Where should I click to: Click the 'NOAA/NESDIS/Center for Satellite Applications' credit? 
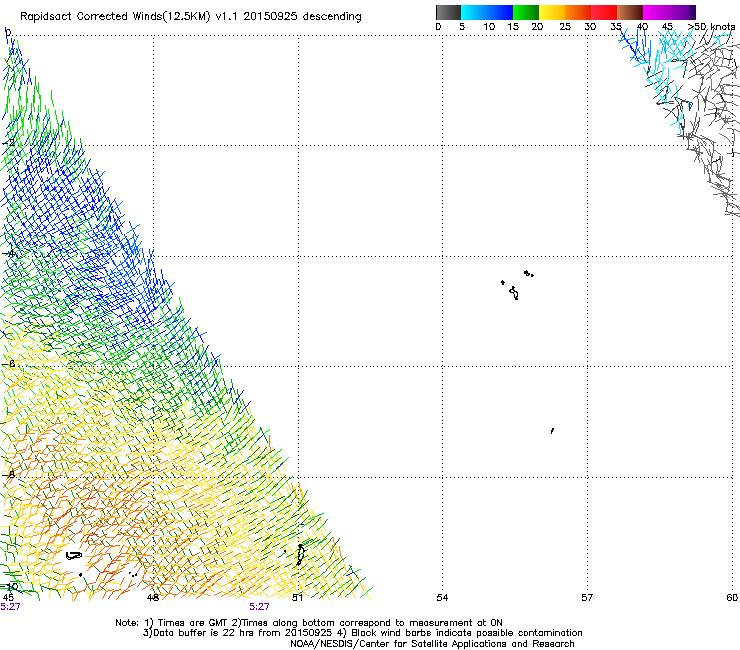432,643
